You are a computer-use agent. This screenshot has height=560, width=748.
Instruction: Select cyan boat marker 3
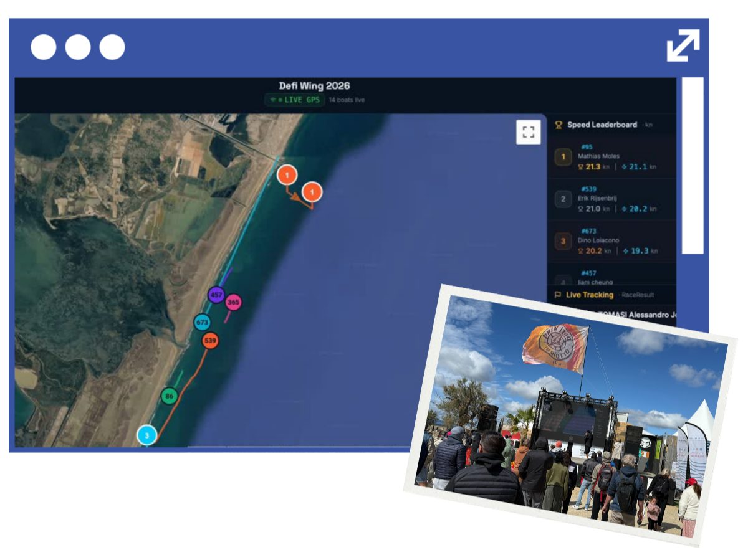point(146,435)
